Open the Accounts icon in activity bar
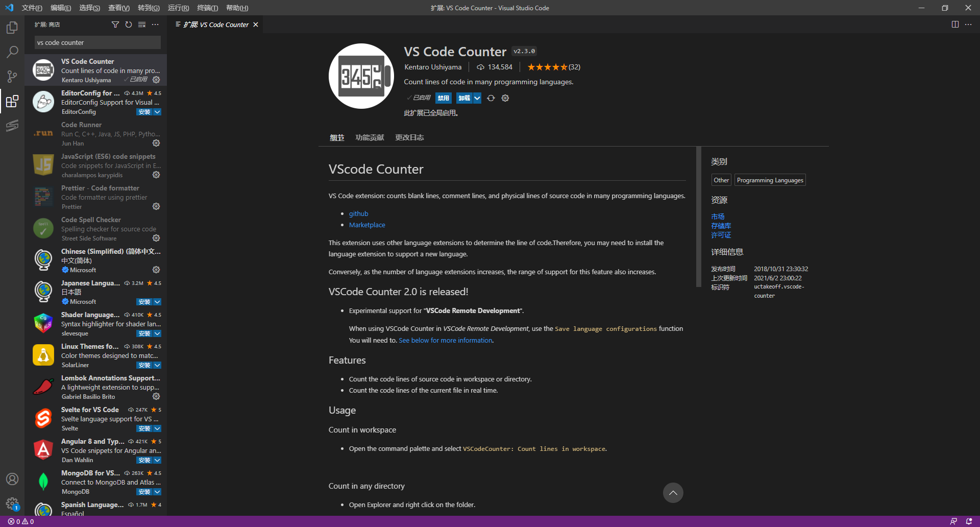Image resolution: width=980 pixels, height=527 pixels. tap(12, 479)
